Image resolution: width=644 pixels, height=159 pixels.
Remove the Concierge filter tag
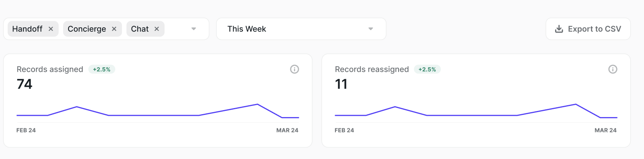click(x=114, y=29)
